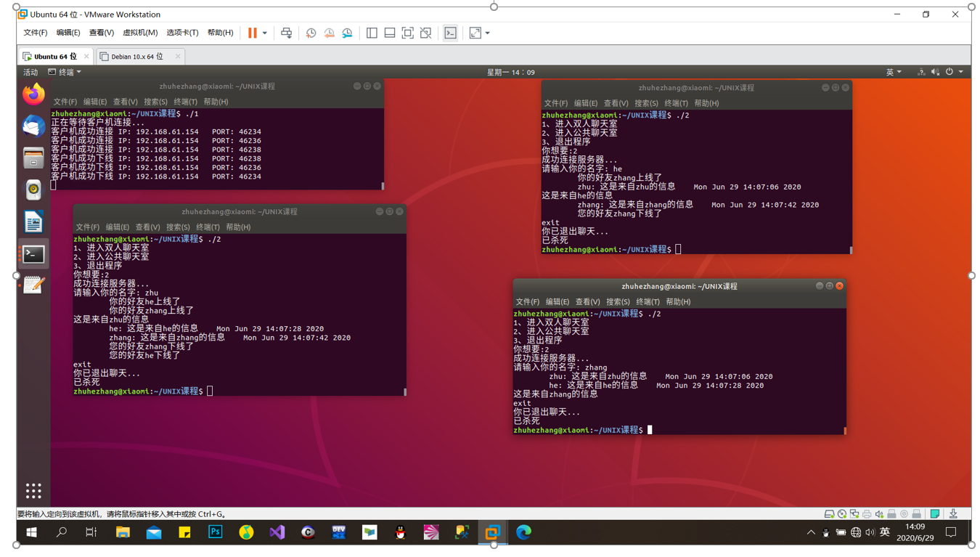Click the CD/DVD device icon in status bar
The image size is (980, 557).
coord(842,513)
